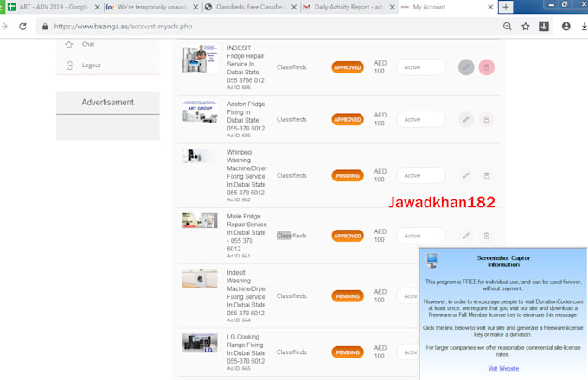Click the Chat star icon in sidebar

click(x=68, y=45)
